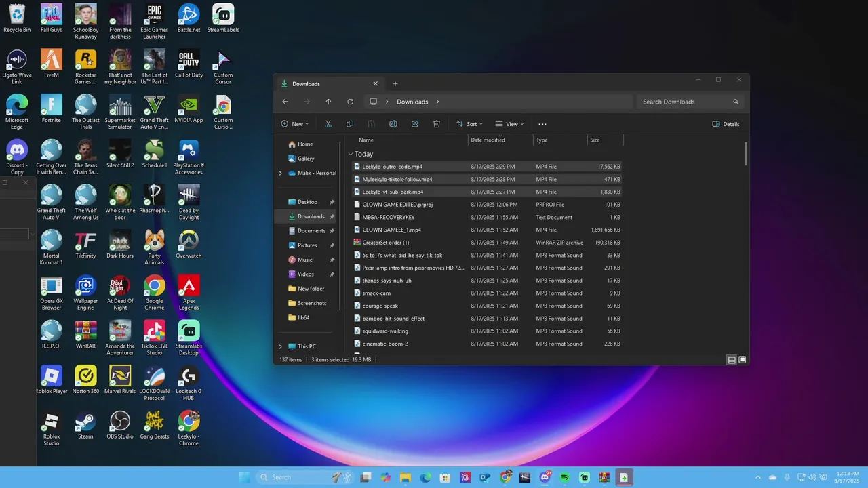Viewport: 868px width, 488px height.
Task: Click chevron before Downloads in address bar
Action: [387, 102]
